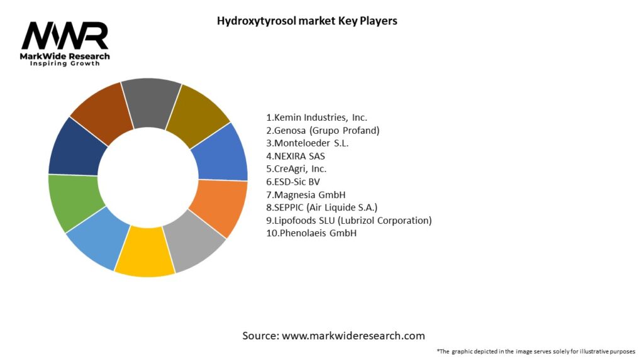Select the orange donut segment
644x362 pixels.
[219, 207]
